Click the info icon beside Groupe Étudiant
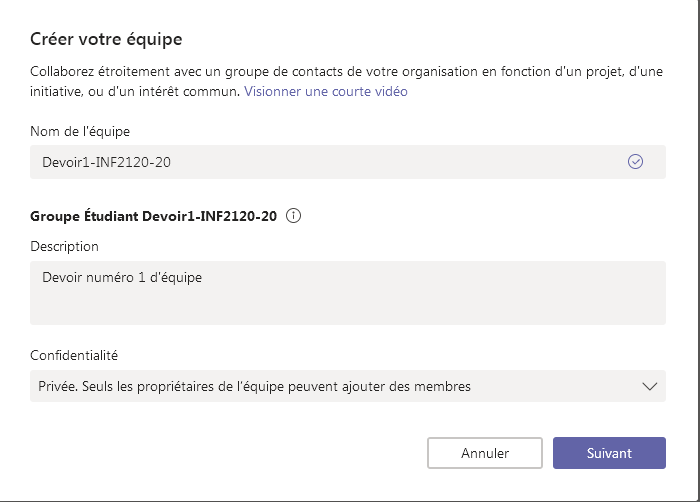Screen dimensions: 700x502 (x=294, y=215)
